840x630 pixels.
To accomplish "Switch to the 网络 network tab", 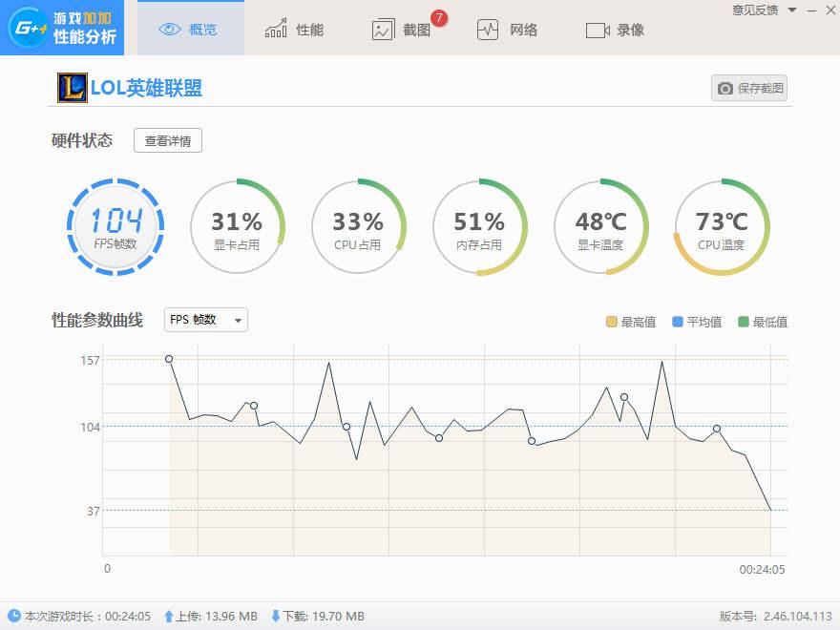I will pos(507,30).
